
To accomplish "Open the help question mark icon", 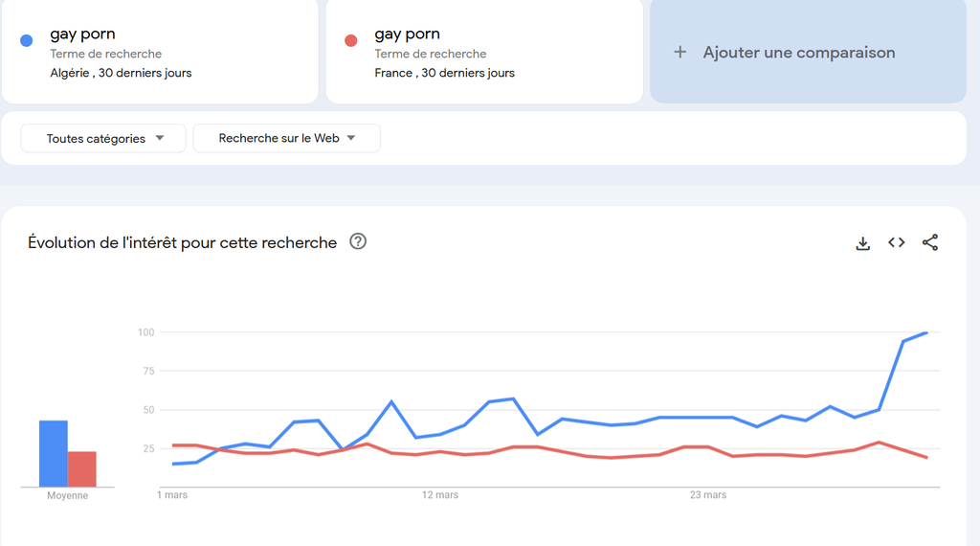I will 358,241.
